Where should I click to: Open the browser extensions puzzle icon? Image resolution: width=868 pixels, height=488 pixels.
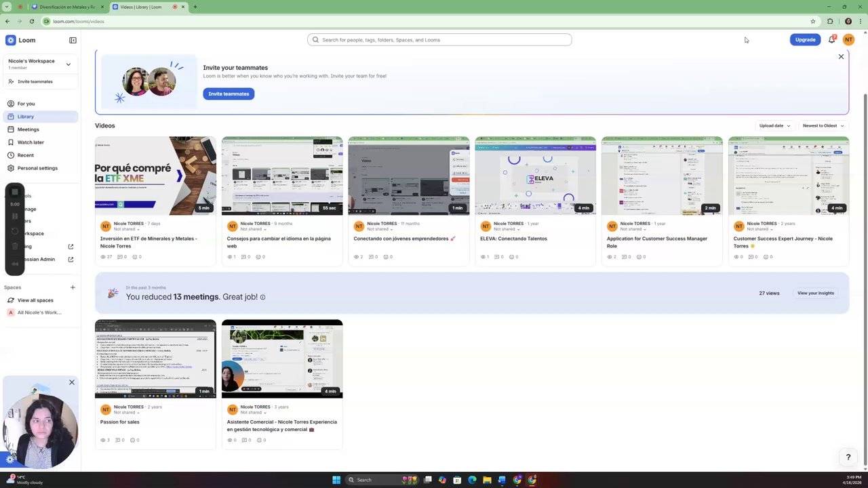coord(829,21)
